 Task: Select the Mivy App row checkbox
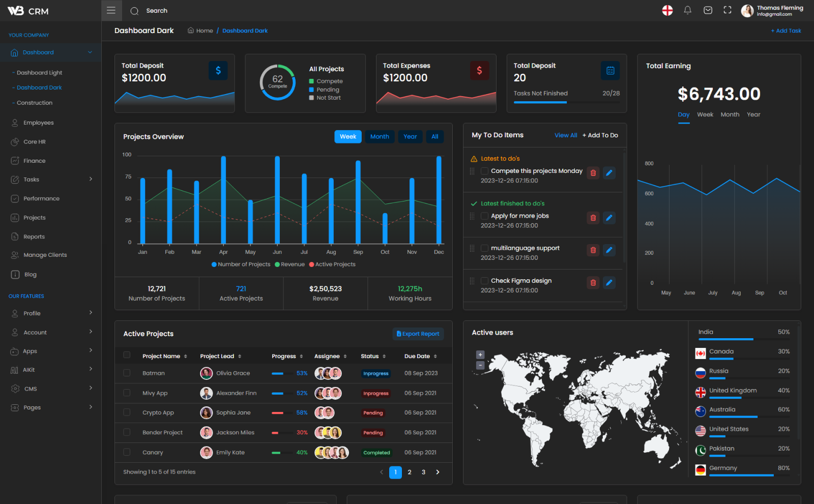point(127,393)
